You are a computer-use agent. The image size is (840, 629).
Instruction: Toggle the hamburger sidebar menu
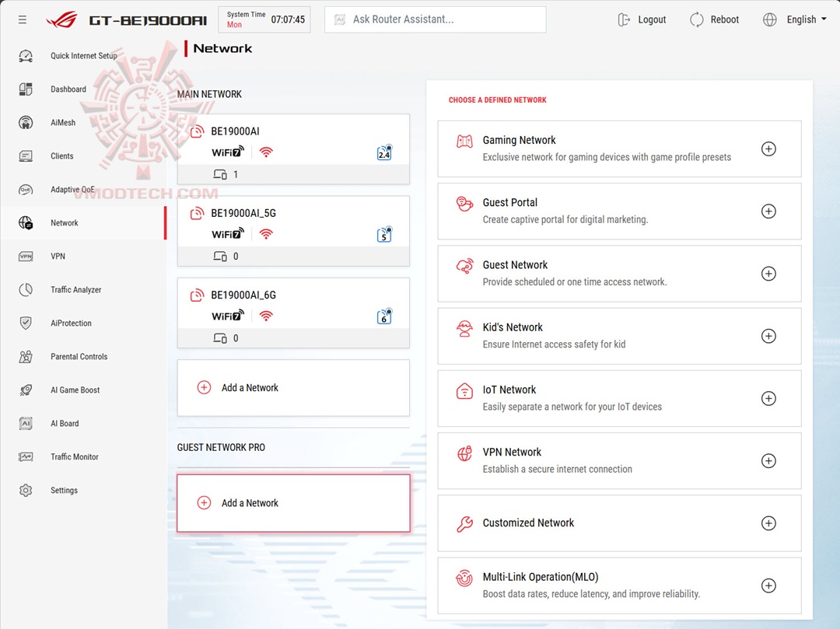click(x=22, y=19)
